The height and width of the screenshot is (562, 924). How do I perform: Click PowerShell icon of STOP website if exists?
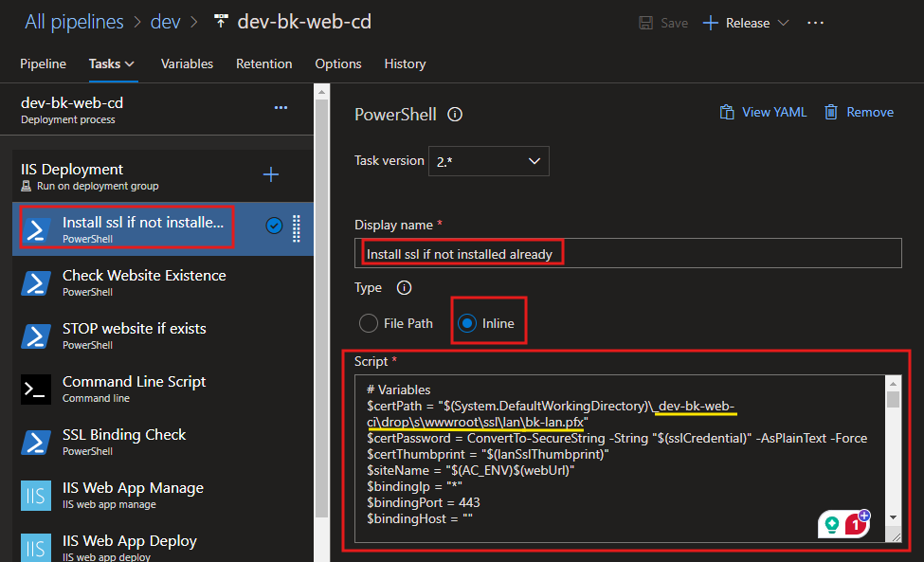(36, 335)
